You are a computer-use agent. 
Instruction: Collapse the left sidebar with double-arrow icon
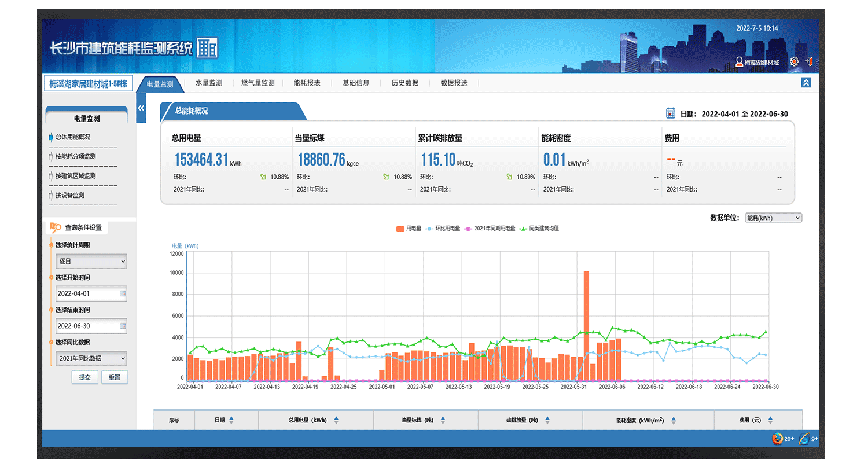(x=141, y=108)
